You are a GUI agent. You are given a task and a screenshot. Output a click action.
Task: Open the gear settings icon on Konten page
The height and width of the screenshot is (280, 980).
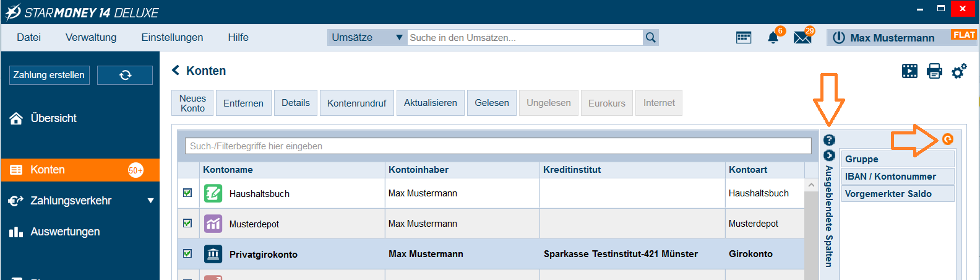[959, 71]
